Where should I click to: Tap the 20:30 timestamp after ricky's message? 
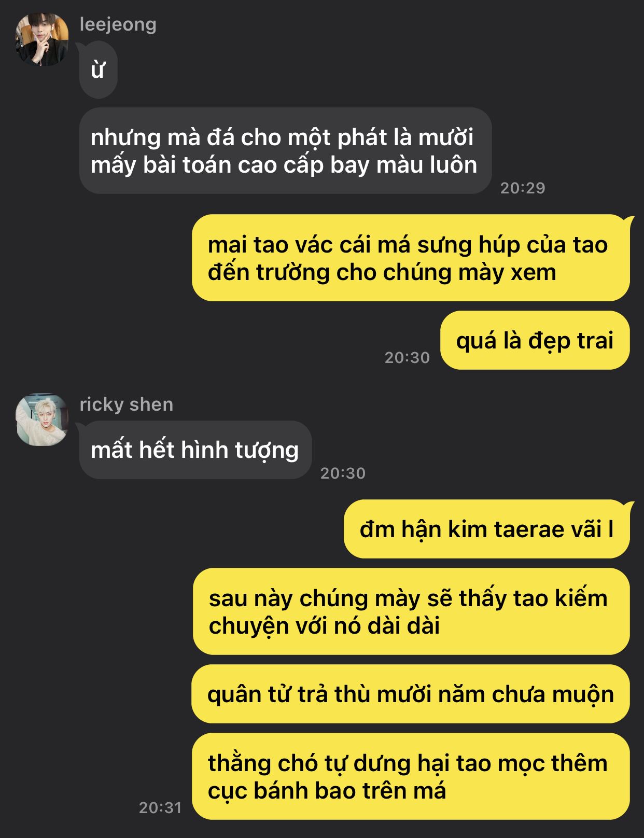pyautogui.click(x=343, y=473)
